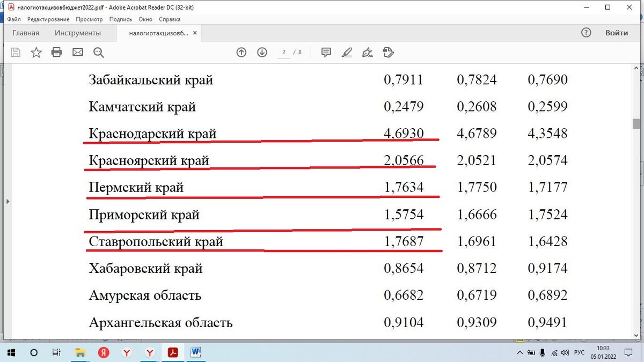
Task: Select the Highlight text marker tool
Action: tap(347, 52)
